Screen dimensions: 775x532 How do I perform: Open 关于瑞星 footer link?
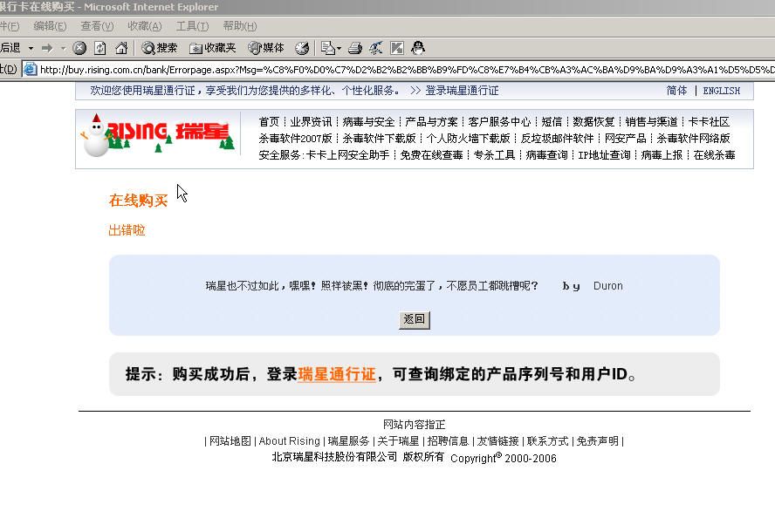point(398,441)
